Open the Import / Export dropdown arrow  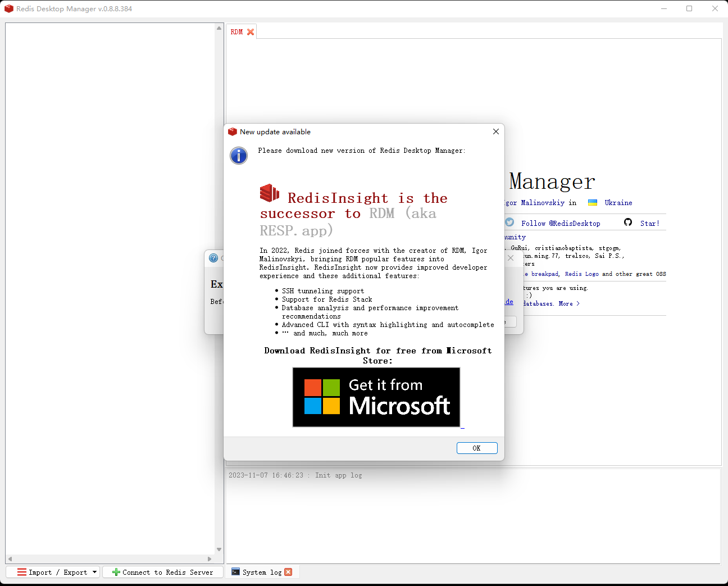(95, 572)
